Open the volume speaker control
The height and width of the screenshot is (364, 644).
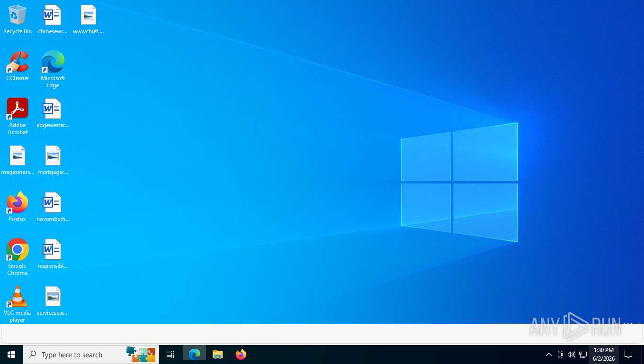click(x=572, y=355)
